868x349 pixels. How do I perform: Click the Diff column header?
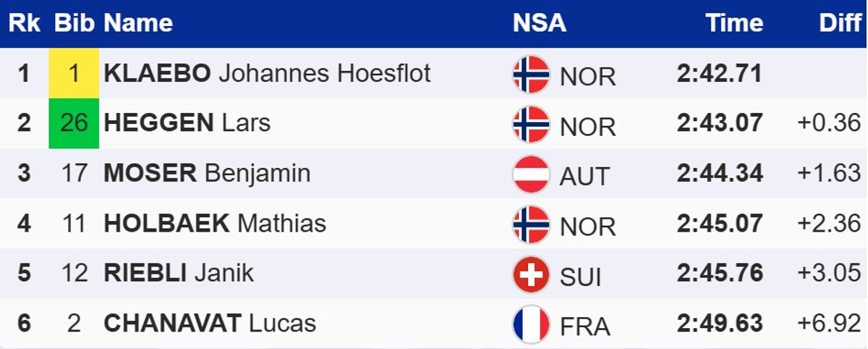point(840,23)
